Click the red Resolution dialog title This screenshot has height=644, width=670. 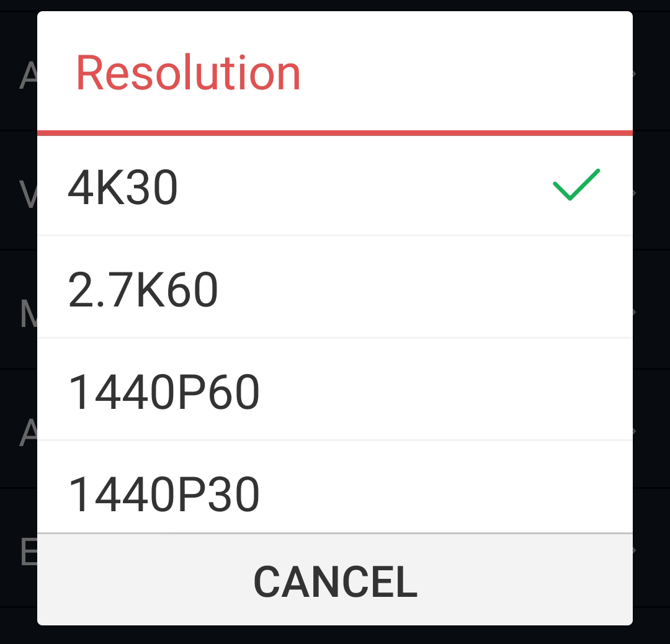[189, 73]
